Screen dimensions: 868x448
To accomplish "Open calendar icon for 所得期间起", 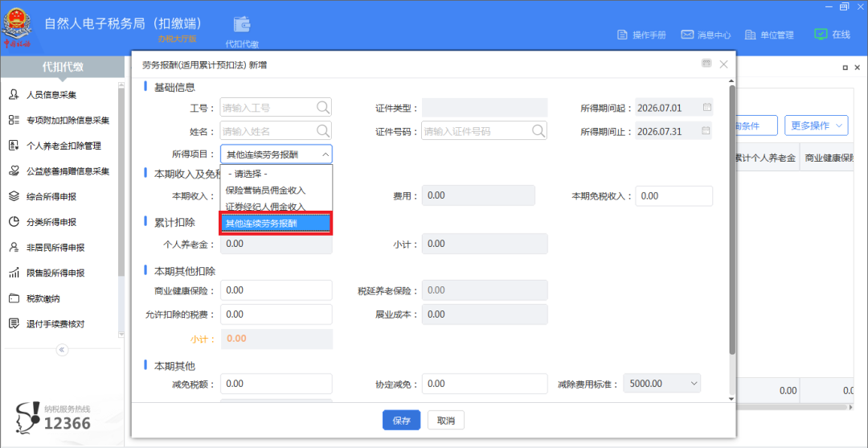I will point(706,107).
